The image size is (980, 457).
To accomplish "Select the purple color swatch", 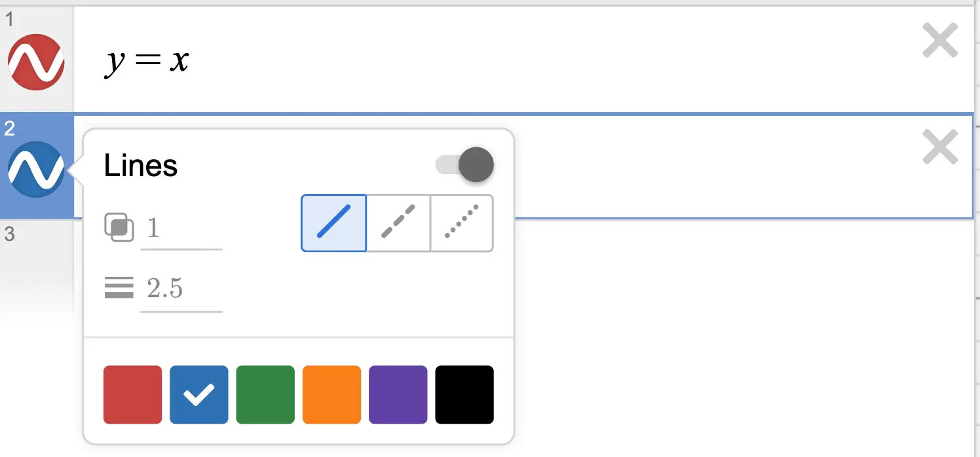I will (x=398, y=394).
